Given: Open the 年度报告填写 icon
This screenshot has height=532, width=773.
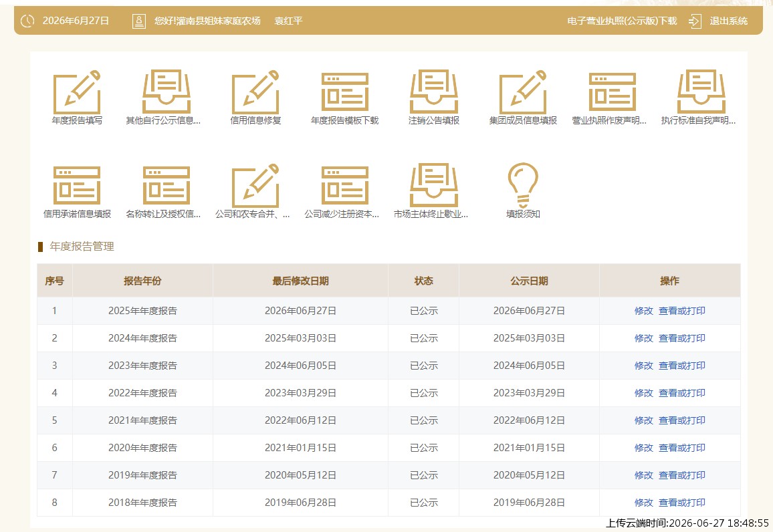Looking at the screenshot, I should tap(77, 92).
